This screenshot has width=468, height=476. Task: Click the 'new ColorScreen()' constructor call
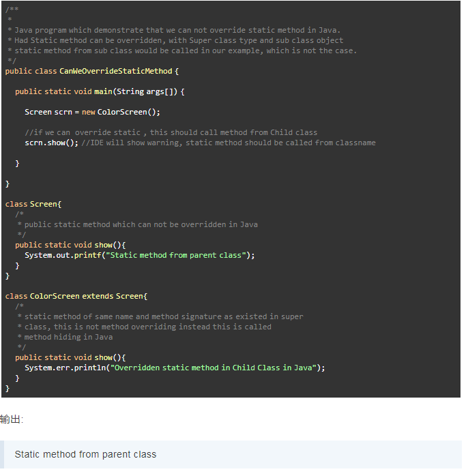click(121, 112)
